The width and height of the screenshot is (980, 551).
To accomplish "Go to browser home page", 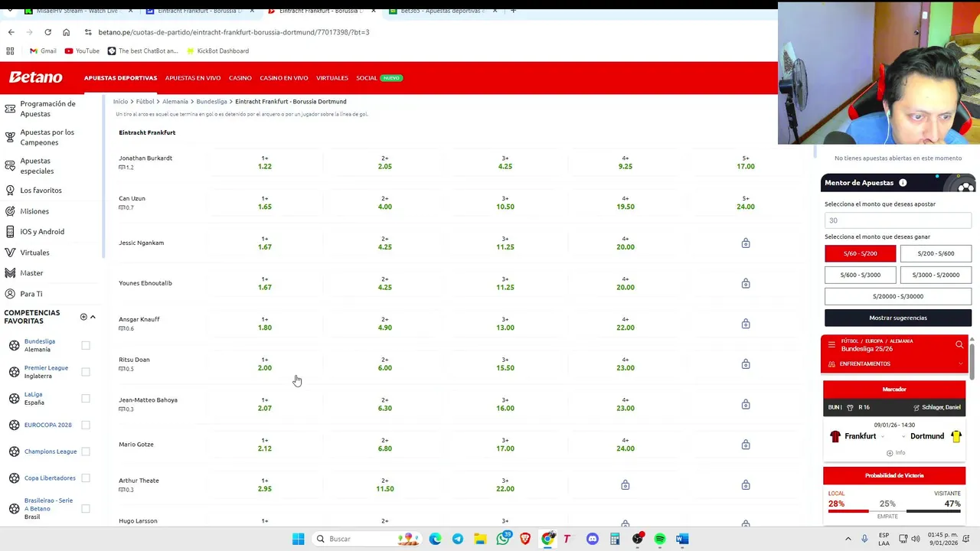I will click(66, 32).
